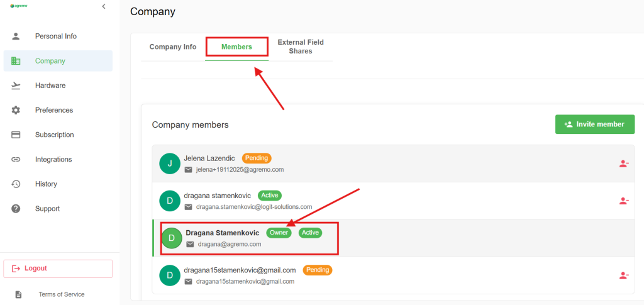644x305 pixels.
Task: Click the Hardware drone icon
Action: [x=16, y=86]
